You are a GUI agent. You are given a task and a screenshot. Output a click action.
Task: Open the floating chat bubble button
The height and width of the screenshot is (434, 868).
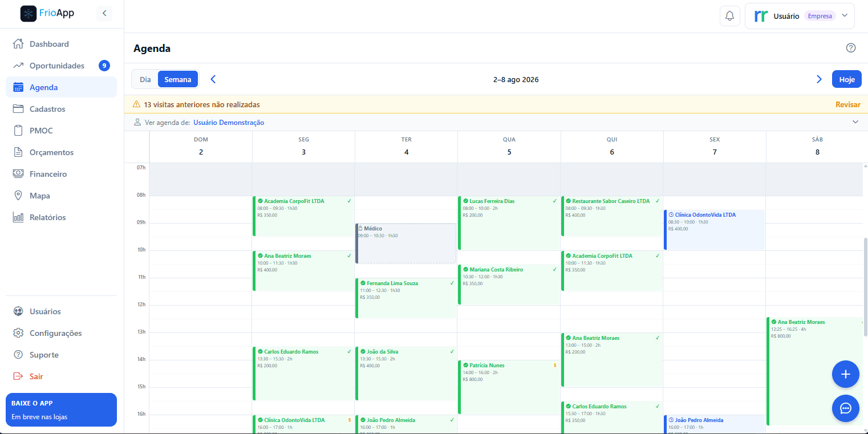(x=846, y=408)
